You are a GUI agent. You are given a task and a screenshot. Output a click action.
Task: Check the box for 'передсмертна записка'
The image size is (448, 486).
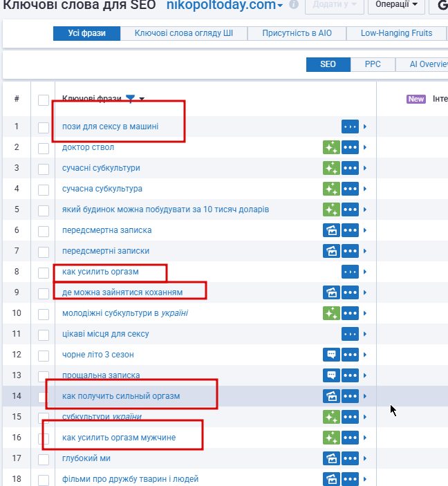tap(44, 232)
